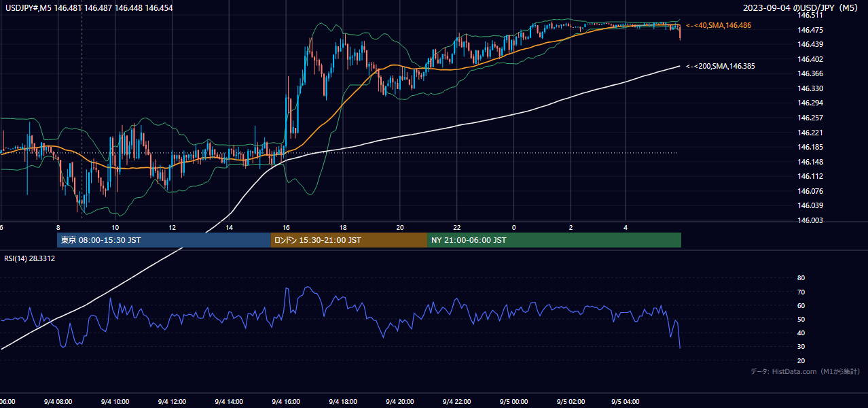Click RSI axis level 80
Screen dimensions: 868x408
[801, 278]
